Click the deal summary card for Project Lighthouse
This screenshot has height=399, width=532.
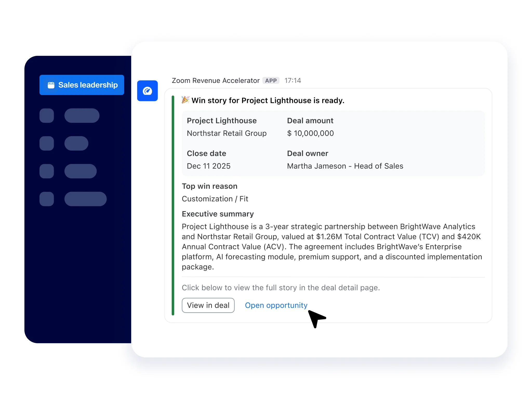pyautogui.click(x=333, y=143)
